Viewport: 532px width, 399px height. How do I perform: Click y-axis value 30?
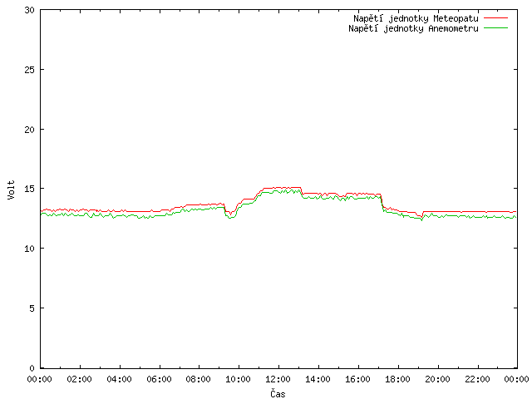30,10
